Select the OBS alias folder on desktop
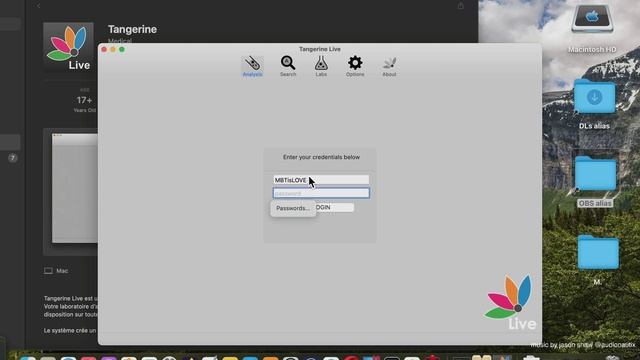 595,174
